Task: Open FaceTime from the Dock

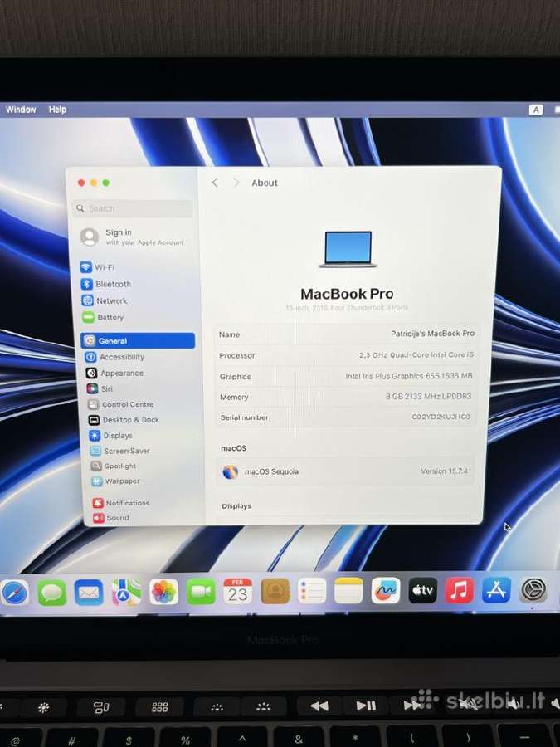Action: coord(201,592)
